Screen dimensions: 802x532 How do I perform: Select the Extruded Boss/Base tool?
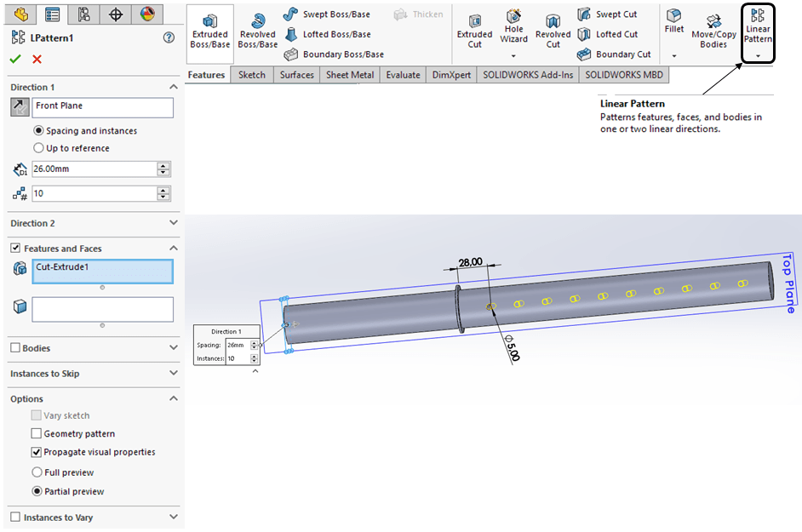coord(209,31)
